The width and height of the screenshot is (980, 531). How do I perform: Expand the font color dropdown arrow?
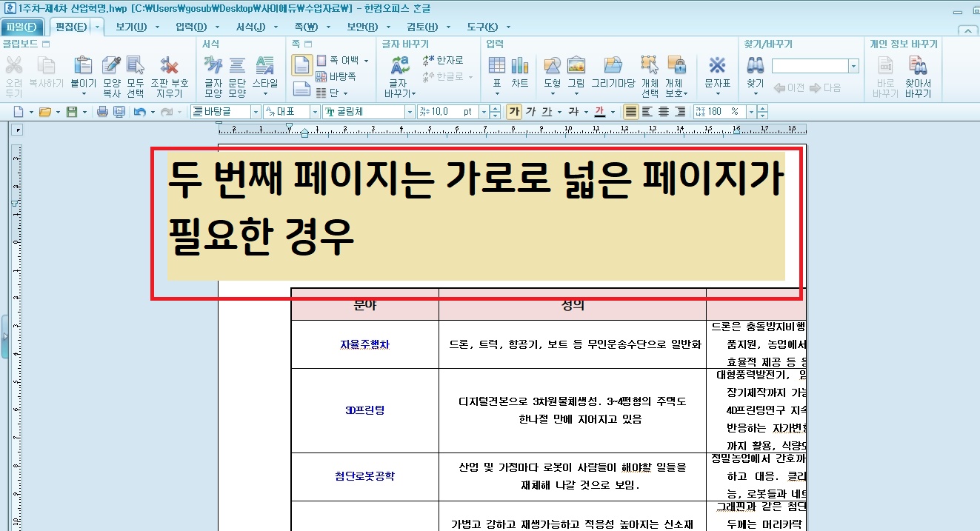coord(613,112)
